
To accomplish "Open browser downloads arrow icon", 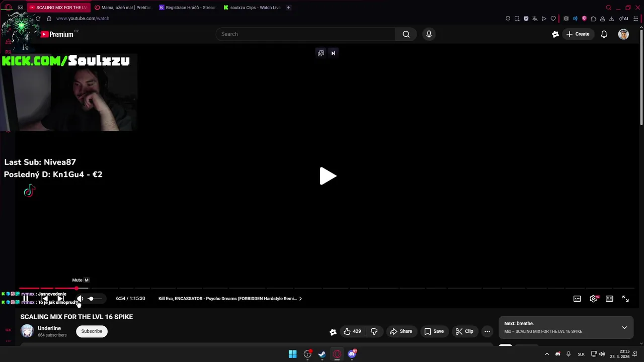I will (x=611, y=19).
